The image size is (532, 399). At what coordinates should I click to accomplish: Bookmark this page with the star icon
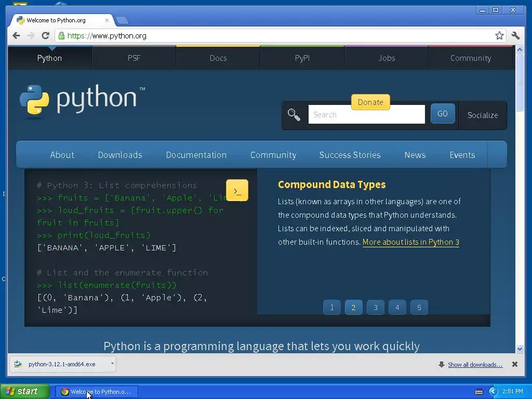[x=499, y=35]
